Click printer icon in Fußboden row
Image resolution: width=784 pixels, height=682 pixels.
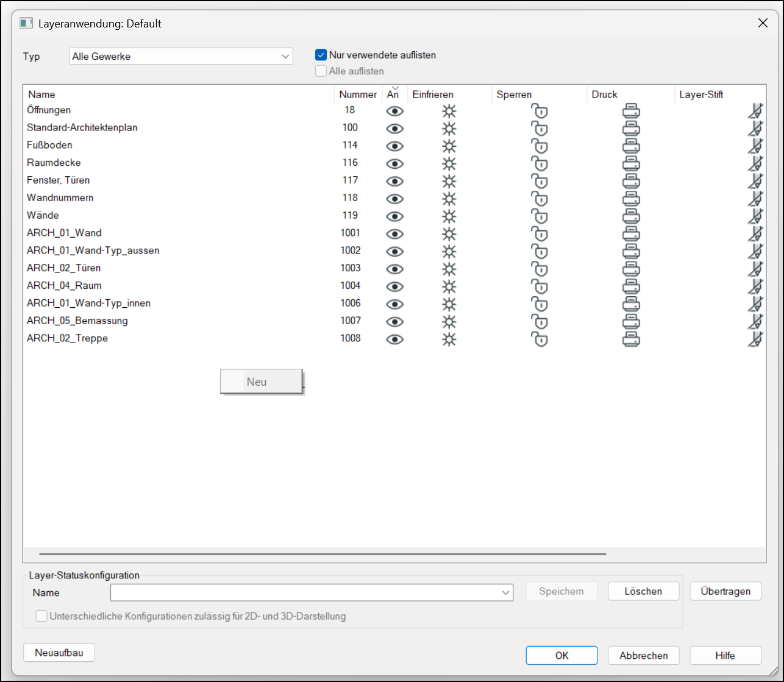pyautogui.click(x=631, y=147)
